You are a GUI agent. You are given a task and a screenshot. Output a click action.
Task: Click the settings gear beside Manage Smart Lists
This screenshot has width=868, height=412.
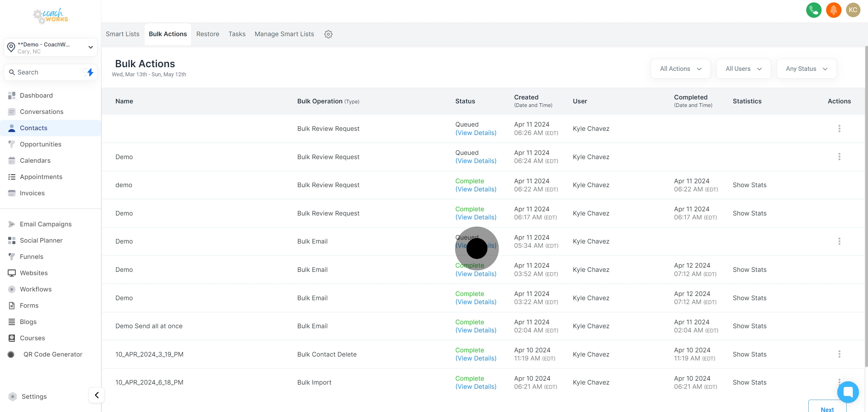[328, 34]
